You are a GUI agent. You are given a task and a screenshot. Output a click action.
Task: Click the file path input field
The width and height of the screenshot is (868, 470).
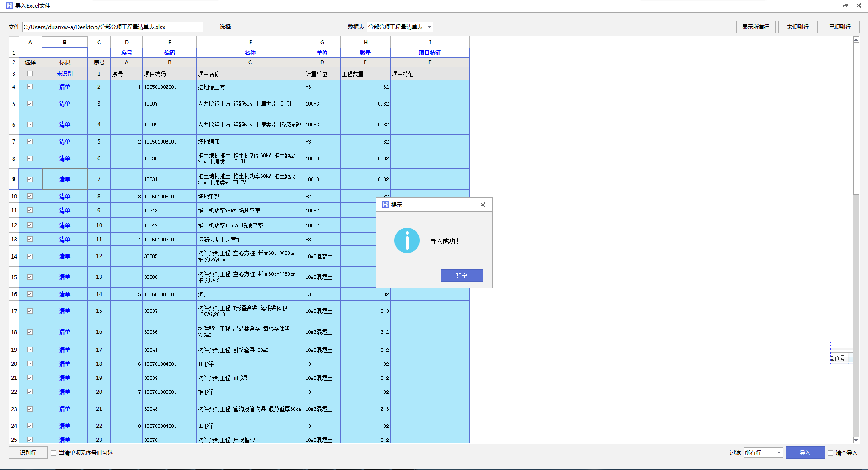coord(112,27)
